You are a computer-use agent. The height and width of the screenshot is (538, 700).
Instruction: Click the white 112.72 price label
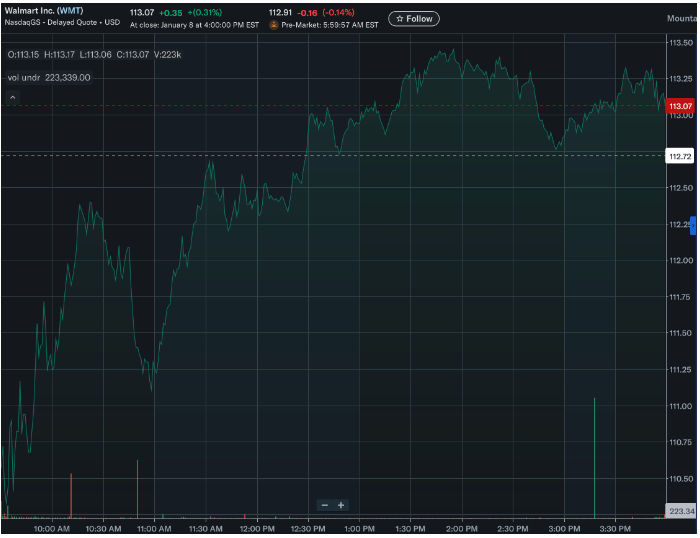pos(680,156)
